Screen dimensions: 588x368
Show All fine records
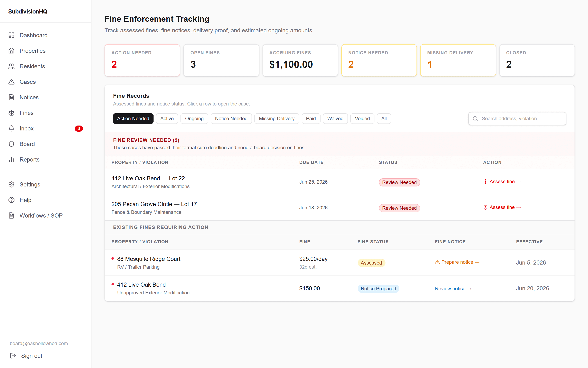coord(384,119)
